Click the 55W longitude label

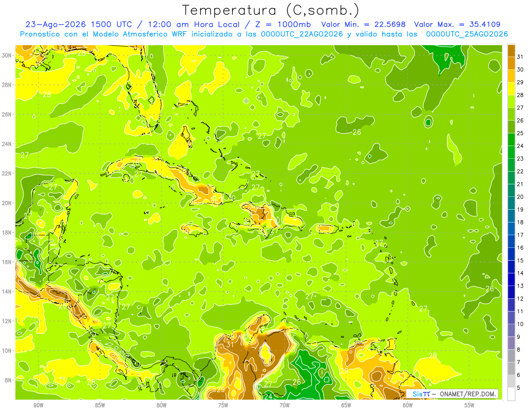469,405
